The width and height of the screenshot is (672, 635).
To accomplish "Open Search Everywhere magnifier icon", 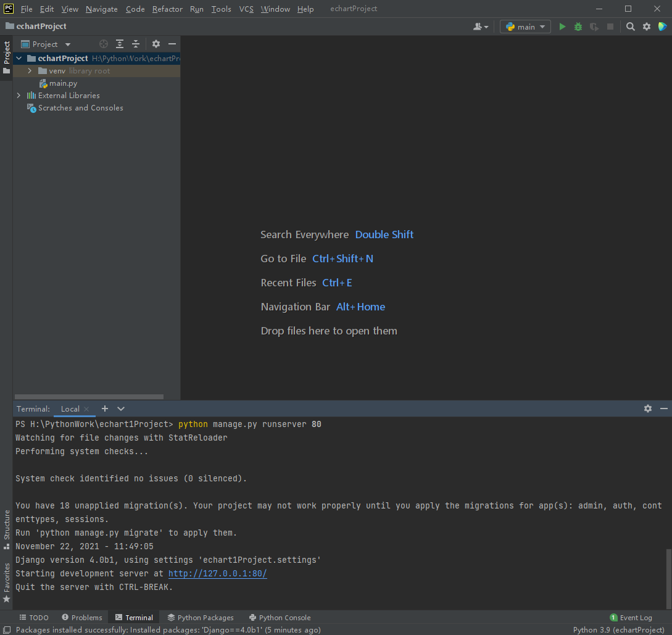I will (631, 27).
